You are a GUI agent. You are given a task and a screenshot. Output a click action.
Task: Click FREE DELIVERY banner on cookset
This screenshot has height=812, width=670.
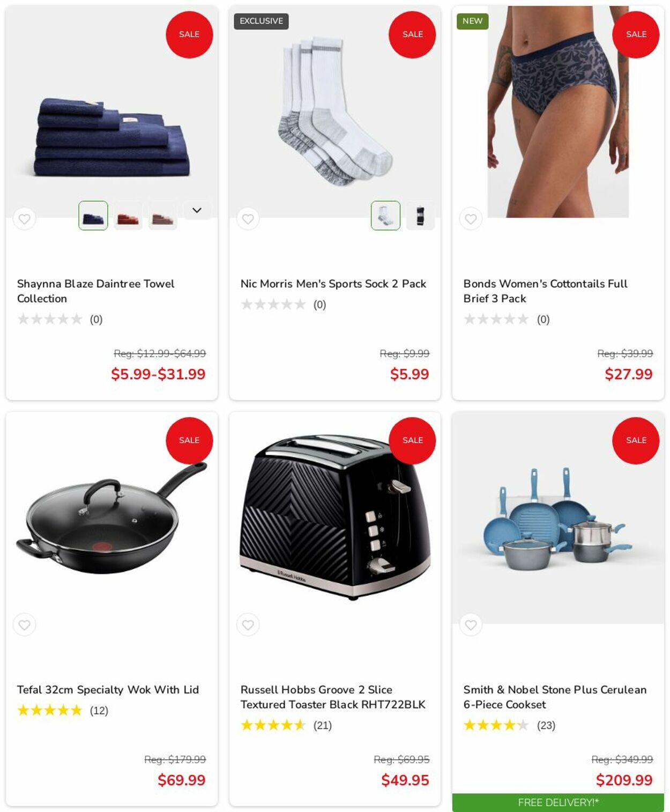click(x=558, y=803)
